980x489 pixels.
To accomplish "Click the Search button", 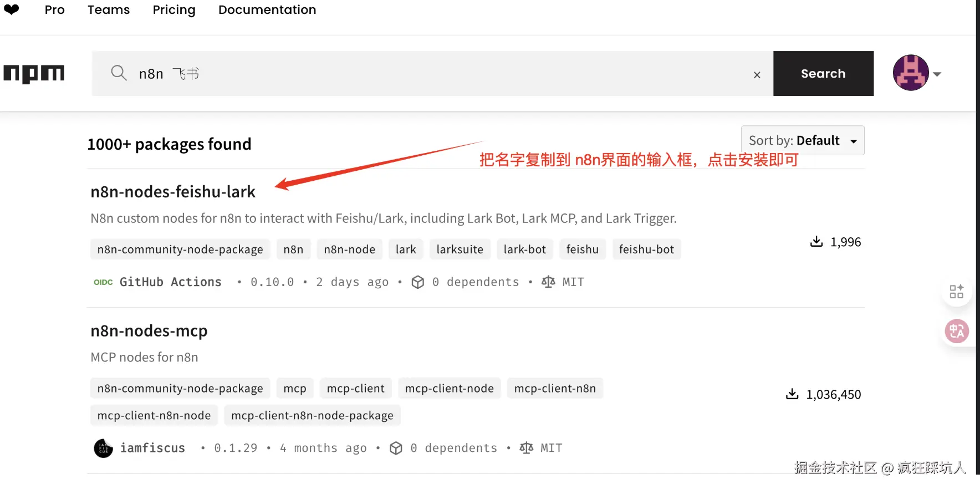I will pyautogui.click(x=823, y=73).
